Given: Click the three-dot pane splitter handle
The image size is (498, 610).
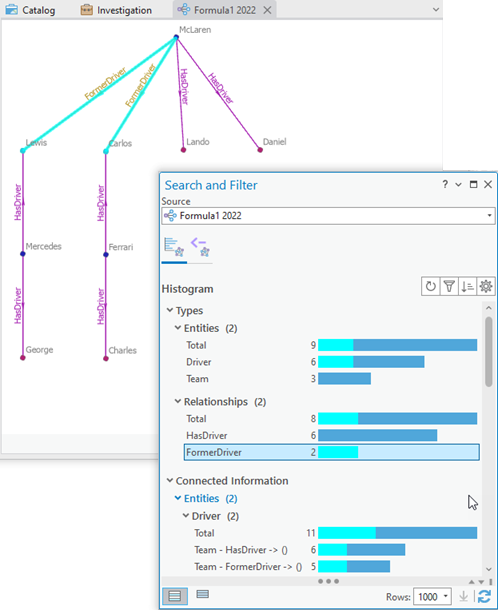Looking at the screenshot, I should click(x=328, y=581).
